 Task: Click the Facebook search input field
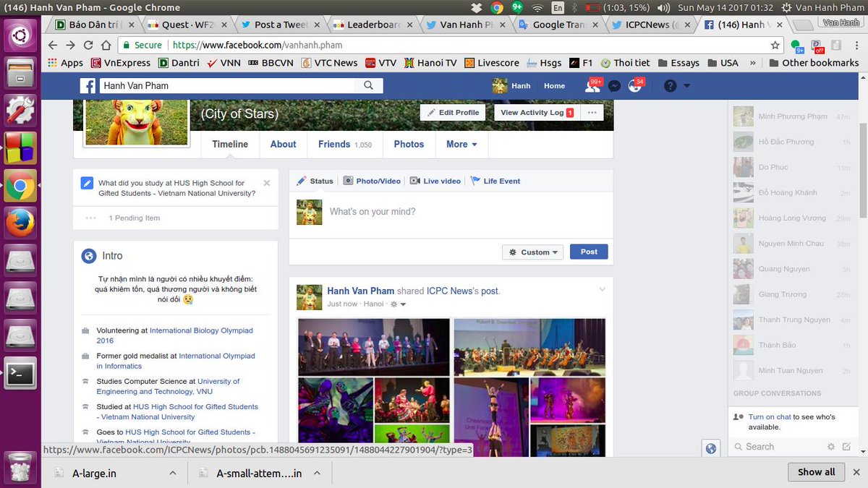(x=229, y=85)
